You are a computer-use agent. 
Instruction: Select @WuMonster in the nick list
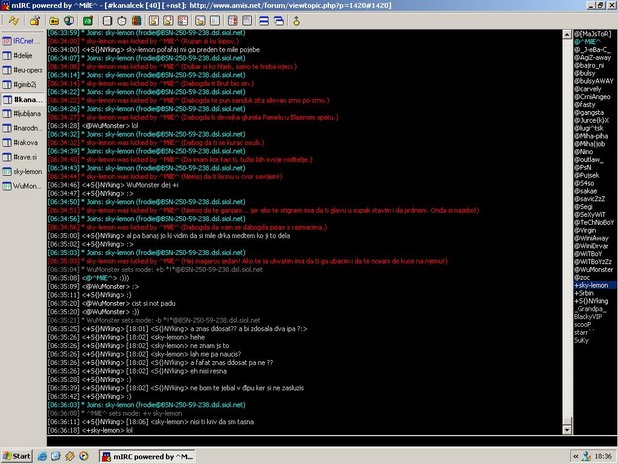point(594,270)
